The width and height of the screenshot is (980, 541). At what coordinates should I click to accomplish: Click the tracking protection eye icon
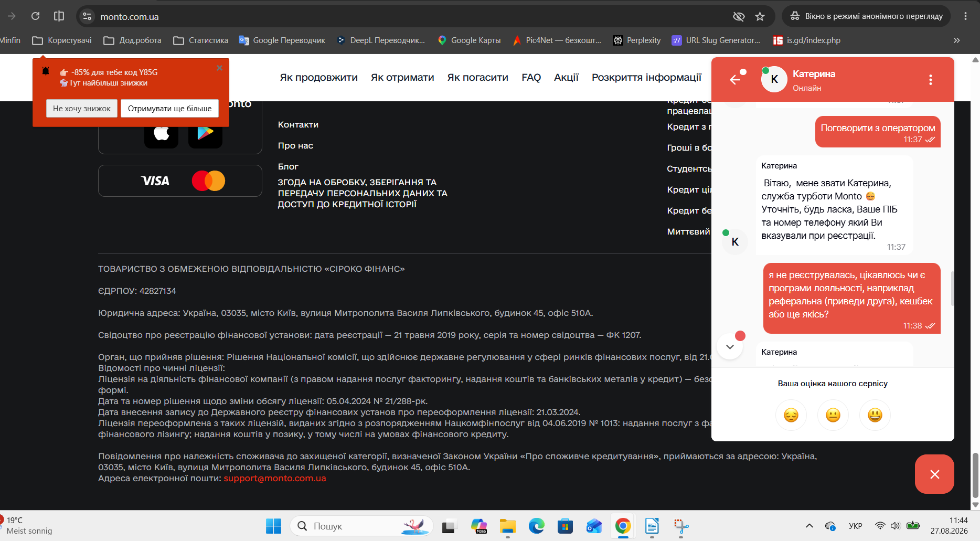(739, 16)
